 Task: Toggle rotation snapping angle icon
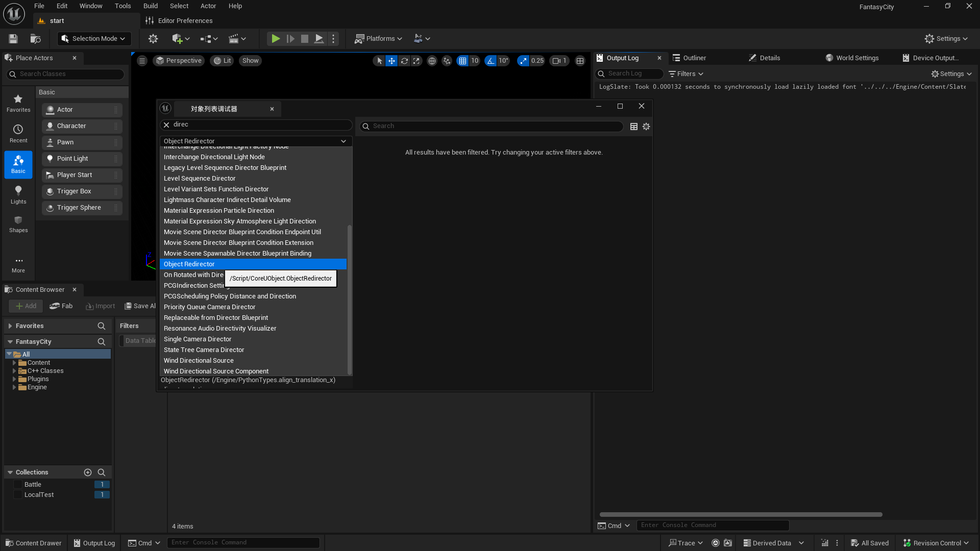[x=491, y=61]
